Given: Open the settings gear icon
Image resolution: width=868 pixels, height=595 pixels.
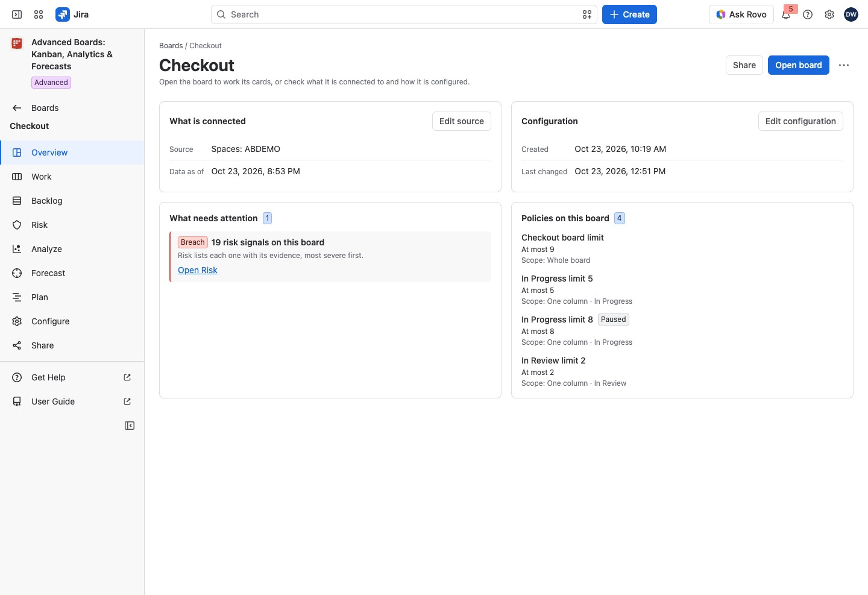Looking at the screenshot, I should click(x=829, y=14).
